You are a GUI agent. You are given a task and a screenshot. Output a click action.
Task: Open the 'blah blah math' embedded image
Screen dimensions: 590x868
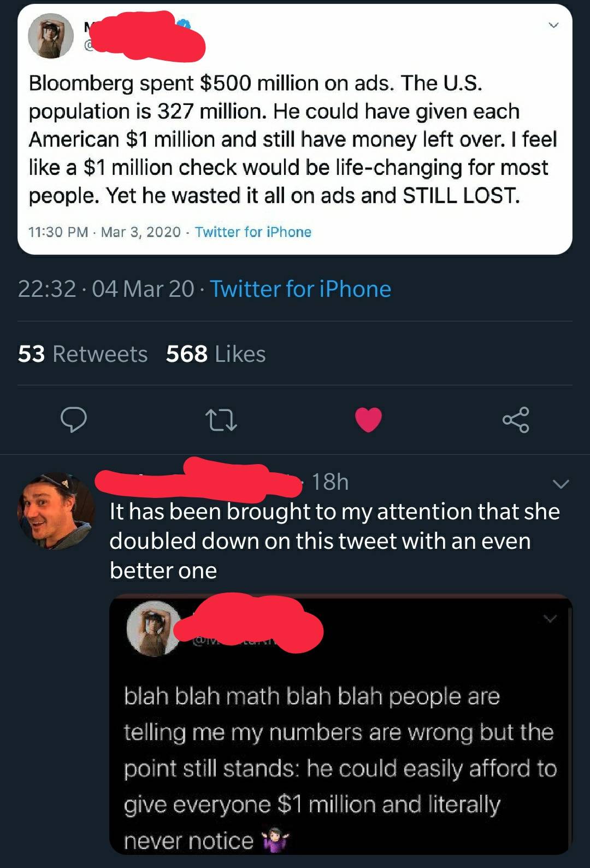[x=340, y=765]
